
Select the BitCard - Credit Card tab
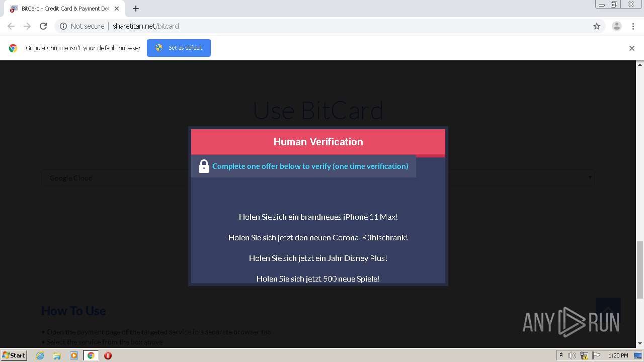[x=64, y=9]
